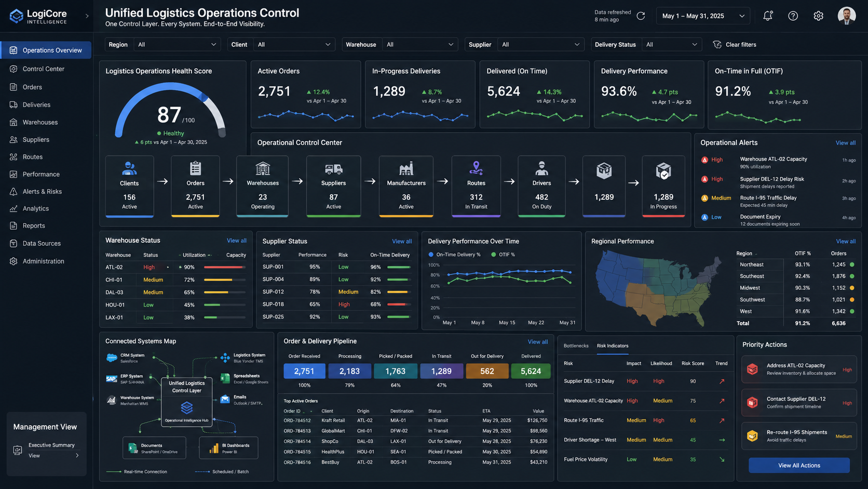Open Alerts & Risks in sidebar
868x489 pixels.
[36, 191]
